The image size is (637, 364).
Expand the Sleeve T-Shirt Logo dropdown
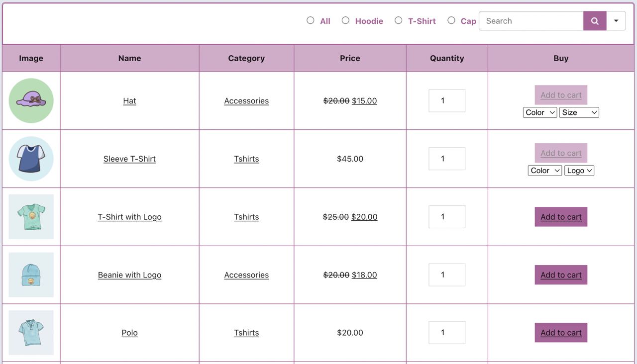coord(579,171)
